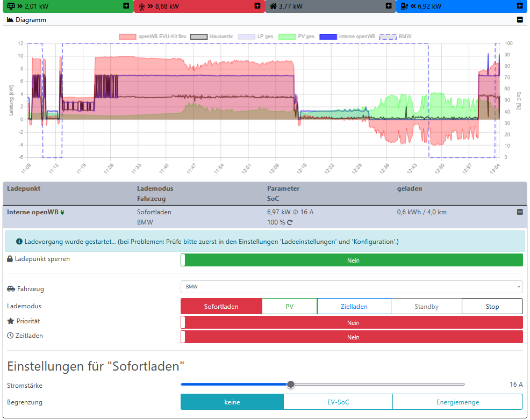Viewport: 530px width, 420px height.
Task: Click the Stromstärke slider handle
Action: coord(291,384)
